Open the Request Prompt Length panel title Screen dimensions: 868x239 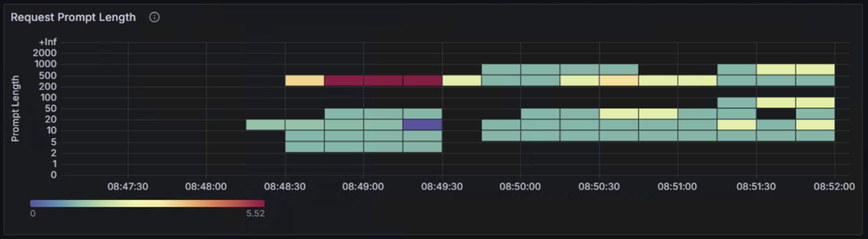[73, 17]
